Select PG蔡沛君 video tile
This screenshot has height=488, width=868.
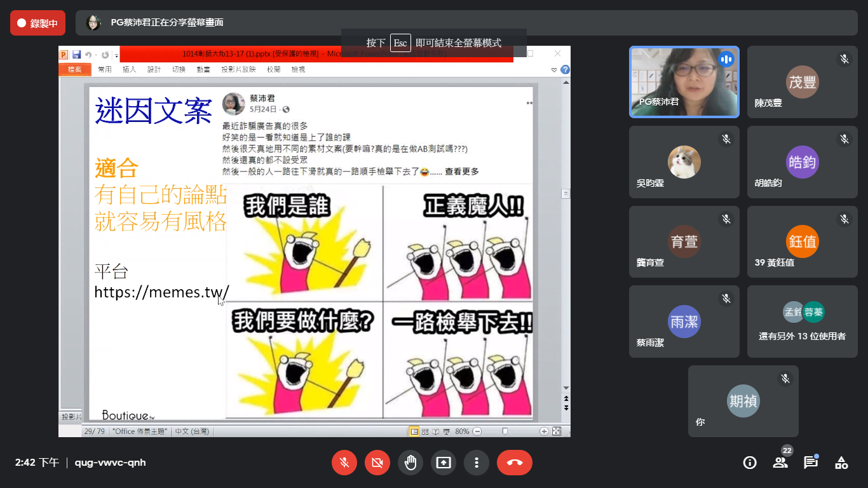(x=684, y=82)
